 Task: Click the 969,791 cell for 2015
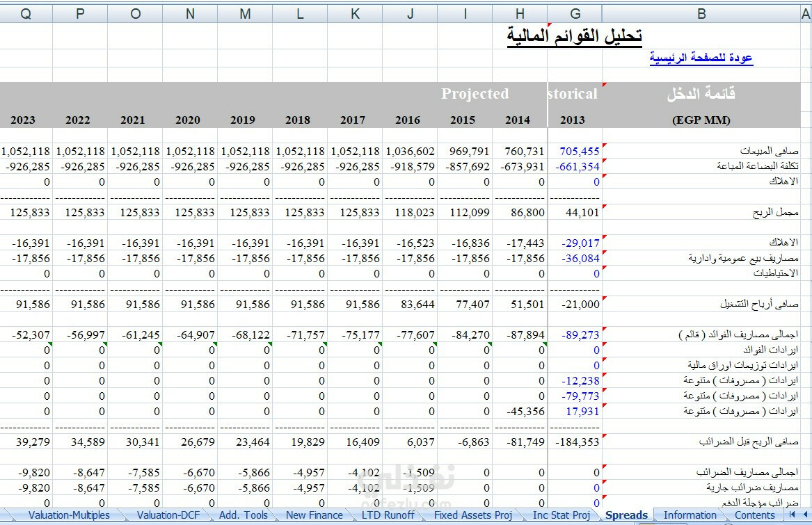[x=465, y=151]
